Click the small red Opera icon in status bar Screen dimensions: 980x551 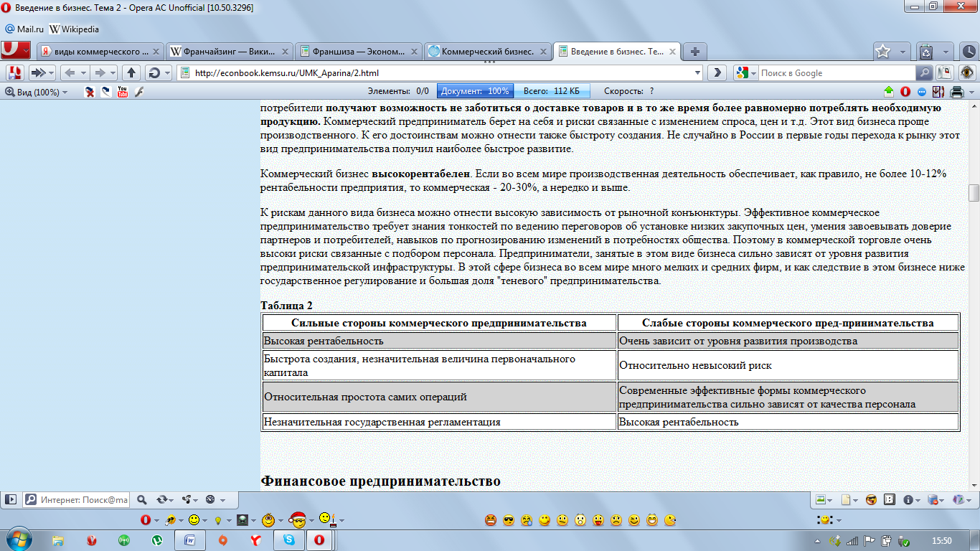pyautogui.click(x=905, y=91)
